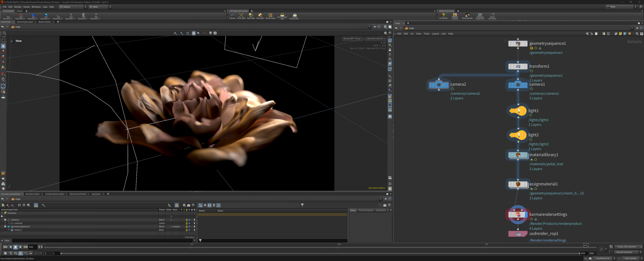Toggle visibility of the mesh_0 prim
The image size is (644, 261).
pos(189,230)
